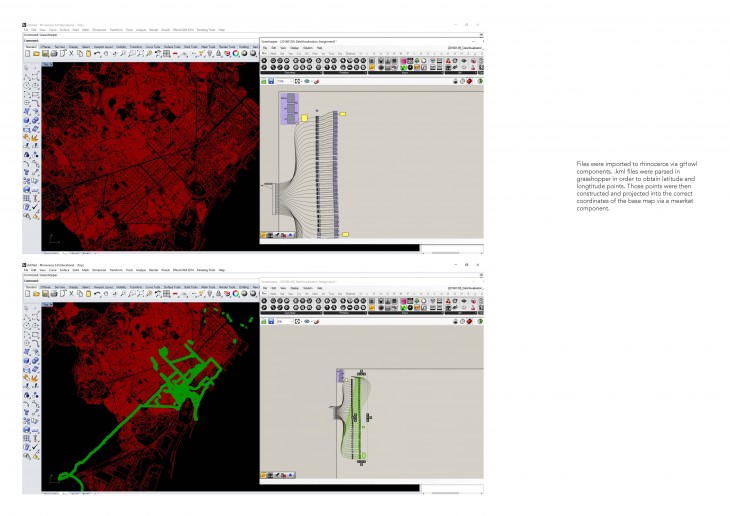Click the Open folder icon in the upper Rhino toolbar
This screenshot has width=730, height=516.
[35, 54]
